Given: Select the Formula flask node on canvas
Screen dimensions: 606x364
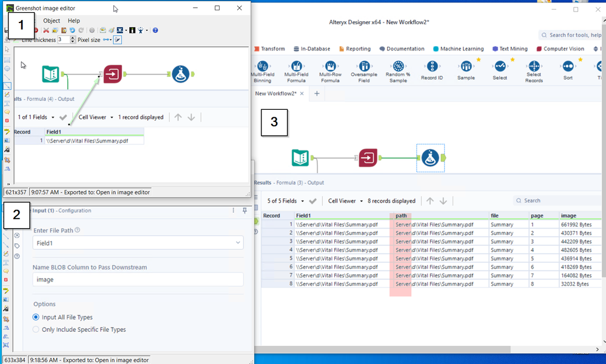Looking at the screenshot, I should (x=430, y=158).
